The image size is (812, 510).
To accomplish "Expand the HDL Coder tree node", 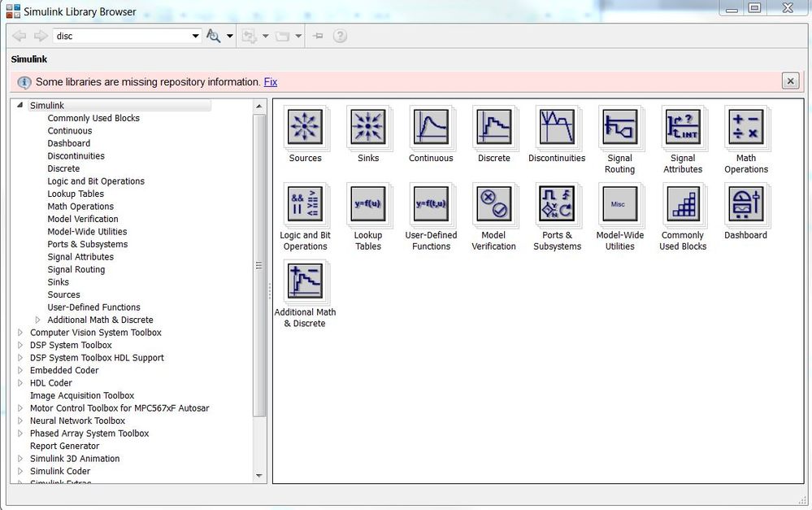I will 20,382.
